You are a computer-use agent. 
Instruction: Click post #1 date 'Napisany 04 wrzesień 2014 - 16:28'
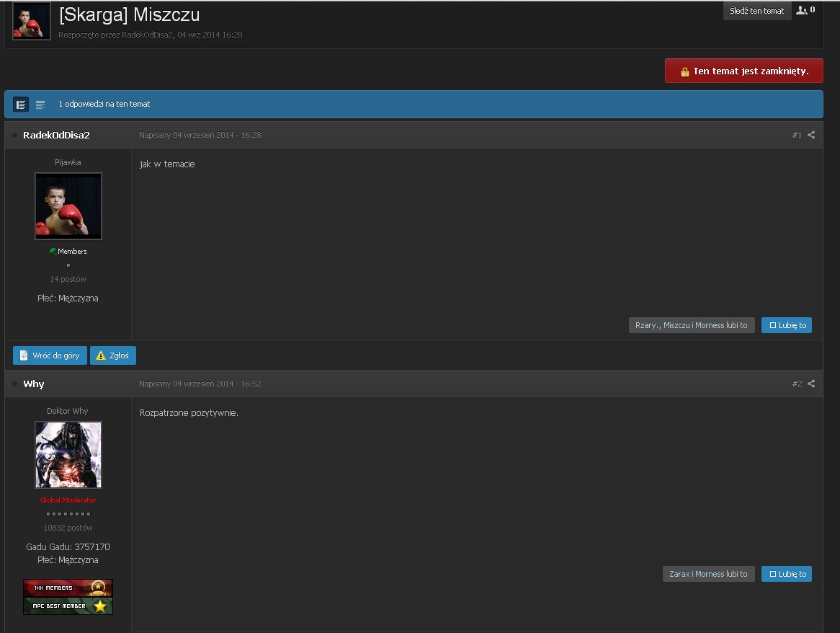(x=200, y=135)
